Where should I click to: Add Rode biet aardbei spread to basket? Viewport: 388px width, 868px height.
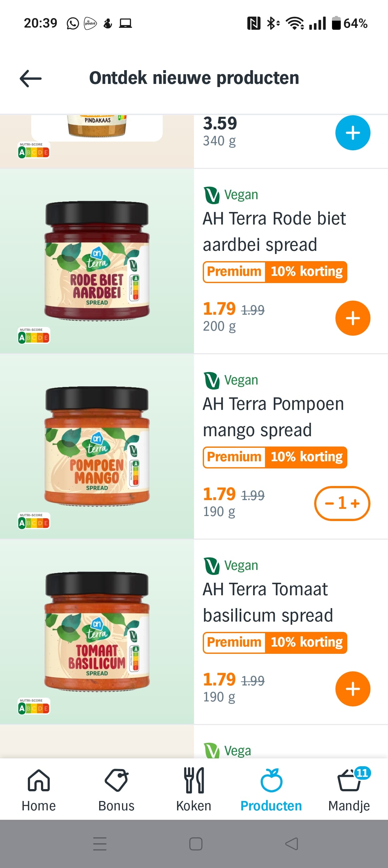coord(352,318)
